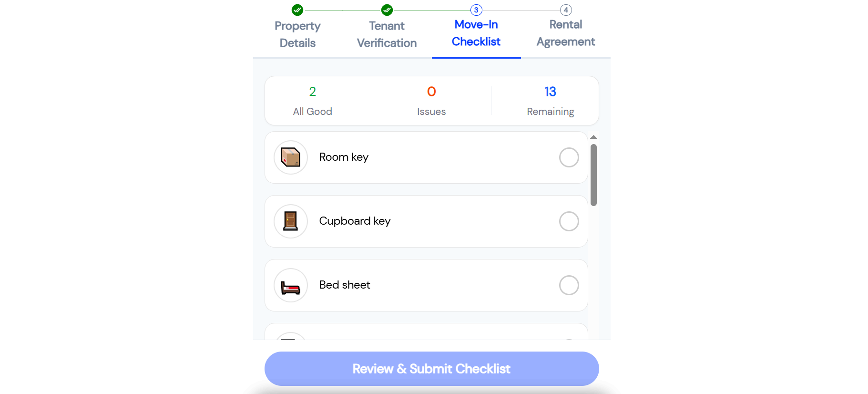Screen dimensions: 868x394
Task: Mark Room key as checked
Action: tap(569, 157)
